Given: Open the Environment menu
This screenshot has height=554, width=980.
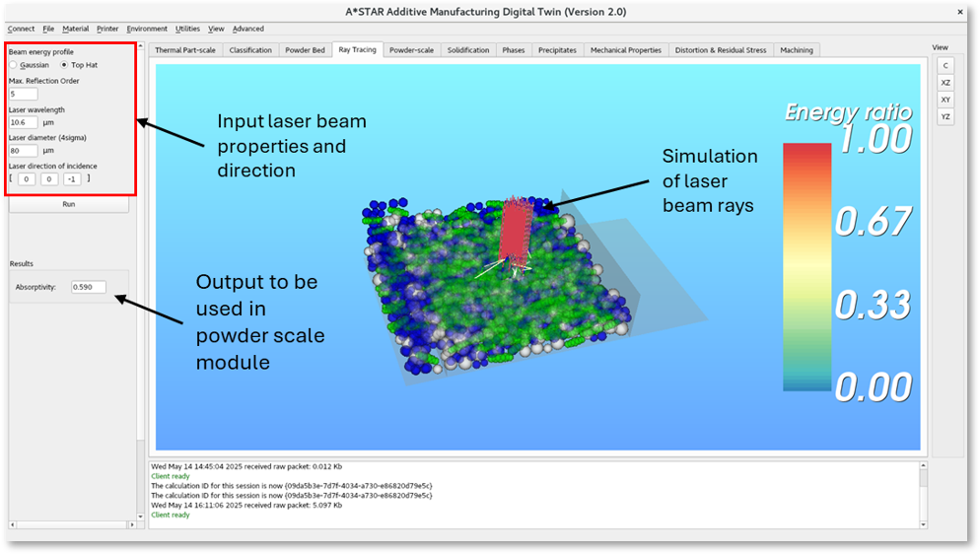Looking at the screenshot, I should 147,29.
